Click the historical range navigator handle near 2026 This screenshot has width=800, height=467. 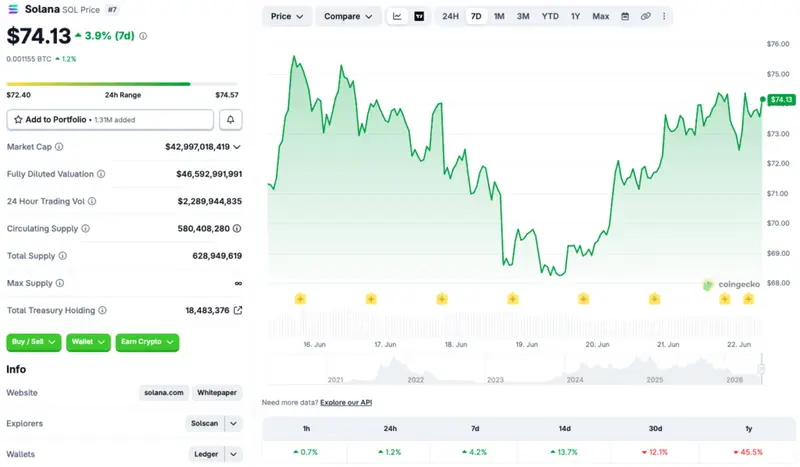coord(761,368)
